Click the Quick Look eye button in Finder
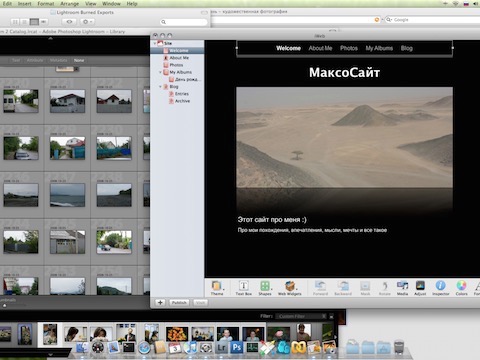Screen dimensions: 480x360 pyautogui.click(x=69, y=22)
